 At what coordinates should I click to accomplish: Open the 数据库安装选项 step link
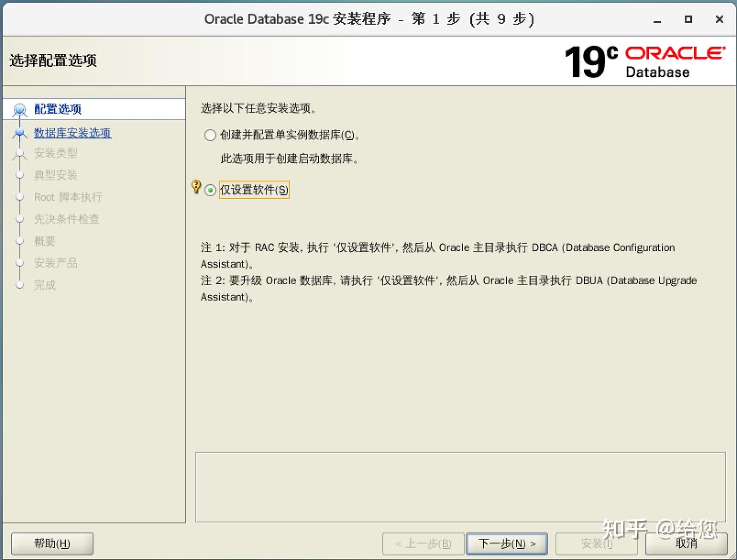pos(73,132)
